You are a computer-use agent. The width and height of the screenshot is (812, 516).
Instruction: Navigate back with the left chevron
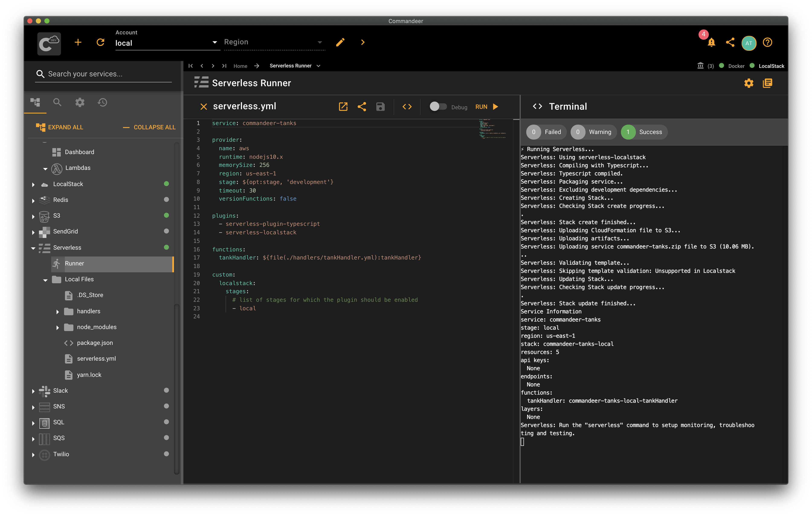pyautogui.click(x=202, y=66)
